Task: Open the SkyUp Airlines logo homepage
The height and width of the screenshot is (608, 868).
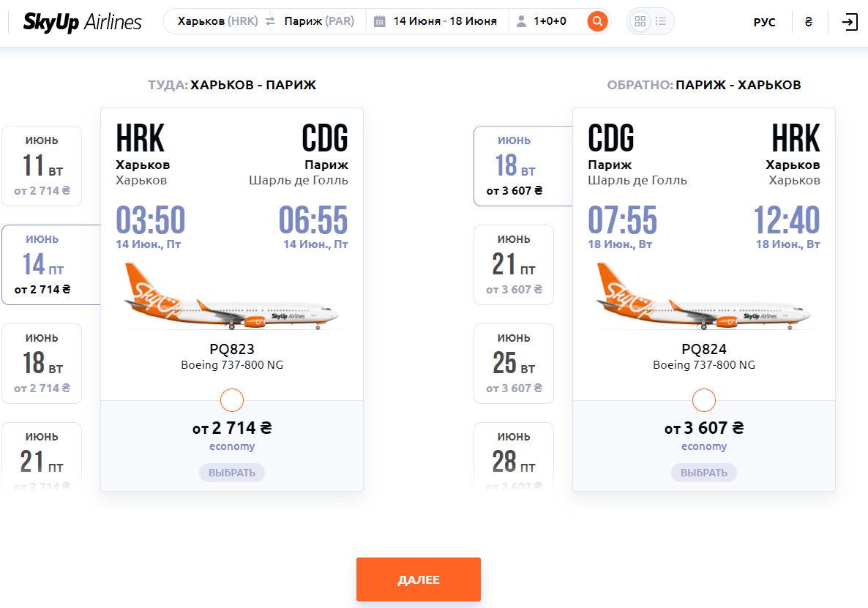Action: [x=82, y=22]
